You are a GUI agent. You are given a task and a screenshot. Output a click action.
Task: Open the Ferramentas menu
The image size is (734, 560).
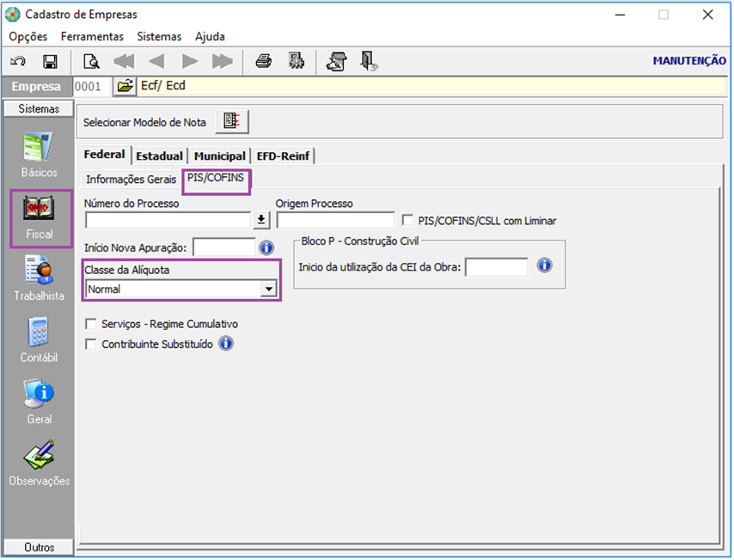click(x=92, y=36)
